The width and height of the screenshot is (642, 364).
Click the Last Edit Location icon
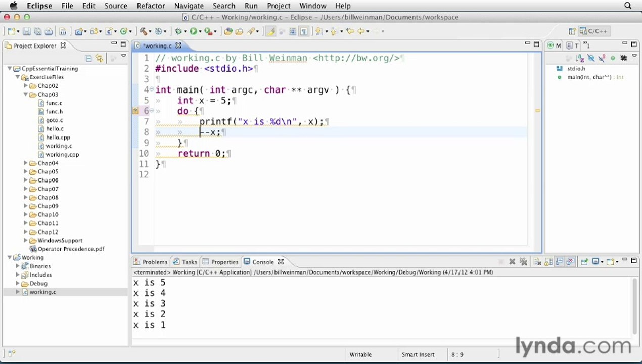[x=350, y=31]
